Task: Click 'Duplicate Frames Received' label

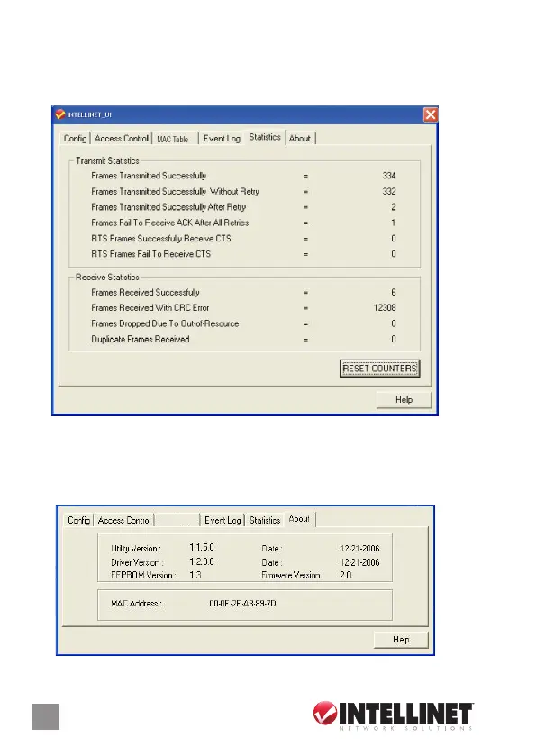Action: pyautogui.click(x=141, y=340)
